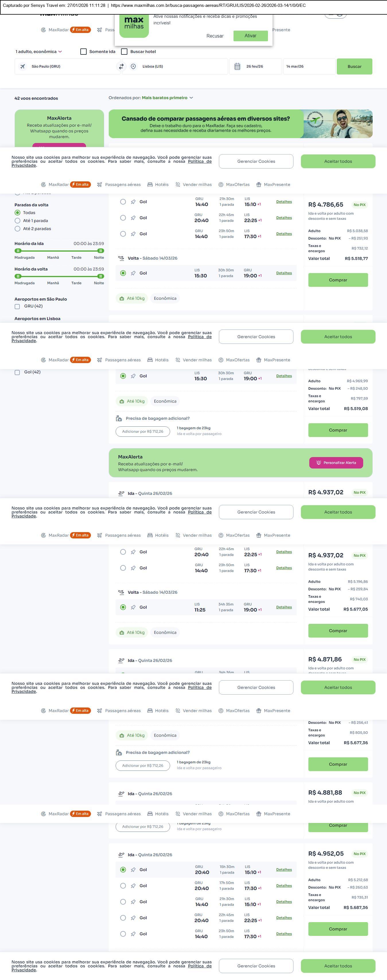Image resolution: width=387 pixels, height=980 pixels.
Task: Click the location pin icon in Lisboa field
Action: pos(133,66)
